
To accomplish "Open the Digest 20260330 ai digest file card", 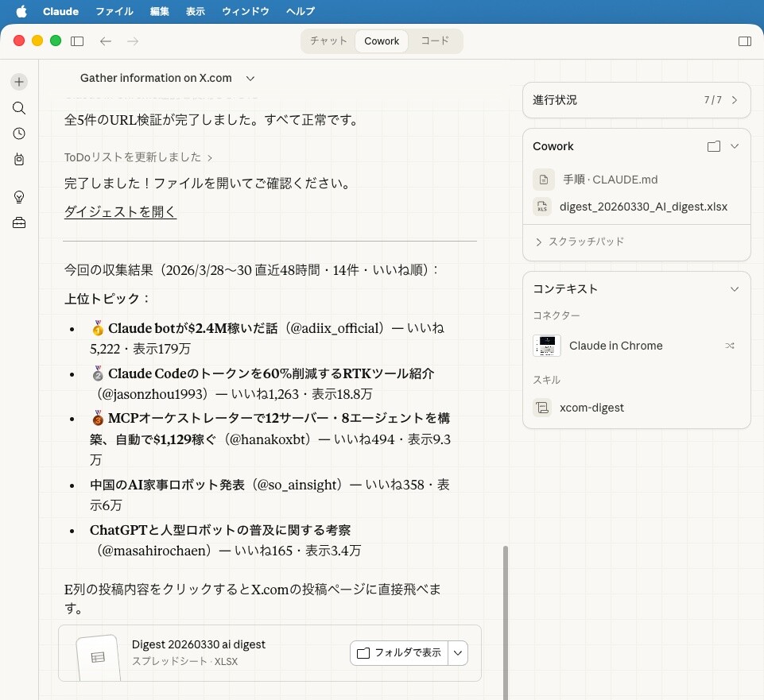I will (x=270, y=653).
